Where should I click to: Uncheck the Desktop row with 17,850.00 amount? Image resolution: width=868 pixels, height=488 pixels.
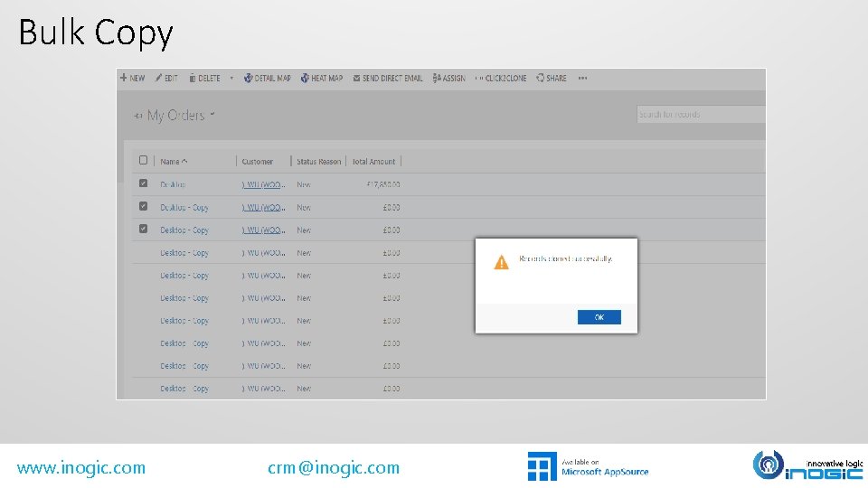point(144,183)
